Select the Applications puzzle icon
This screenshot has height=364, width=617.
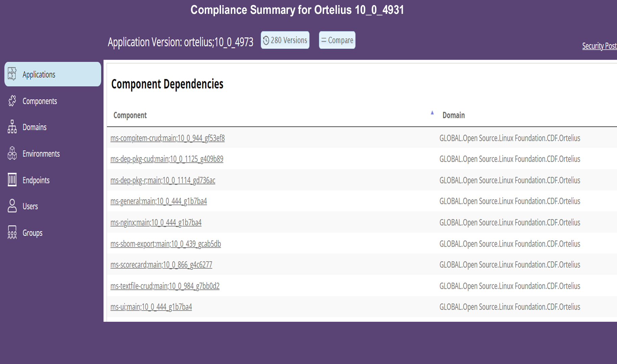[x=12, y=74]
